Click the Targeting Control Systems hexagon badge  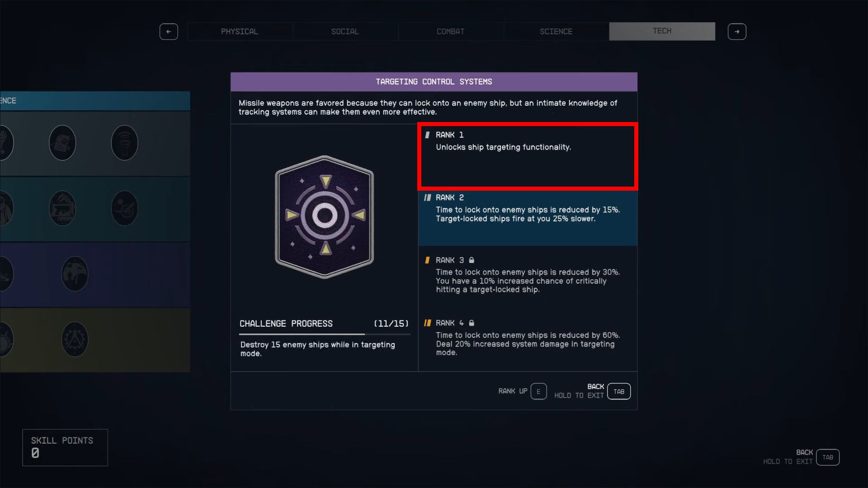[325, 217]
